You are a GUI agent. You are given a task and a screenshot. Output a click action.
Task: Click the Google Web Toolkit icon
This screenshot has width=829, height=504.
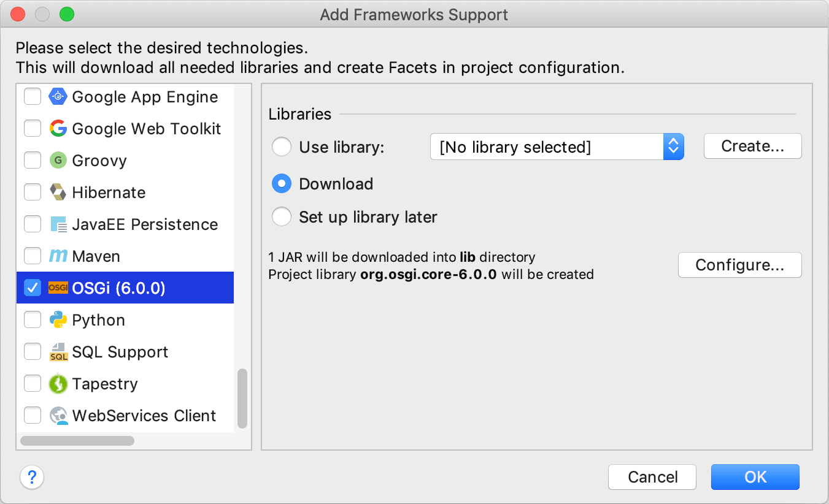(58, 129)
